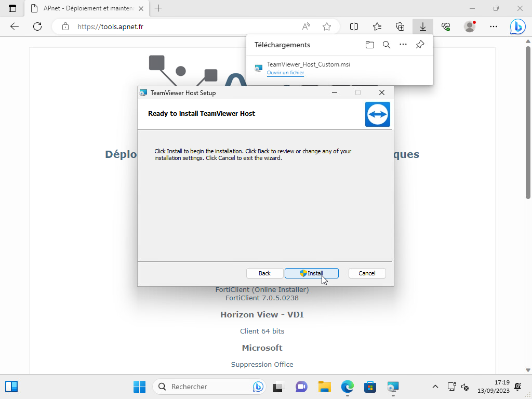
Task: Open Microsoft Store from the taskbar
Action: [370, 387]
